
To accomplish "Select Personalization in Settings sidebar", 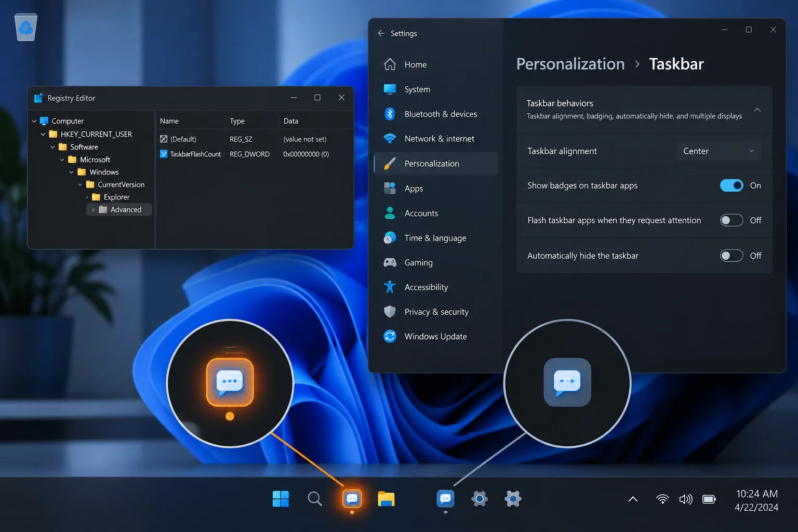I will tap(436, 164).
